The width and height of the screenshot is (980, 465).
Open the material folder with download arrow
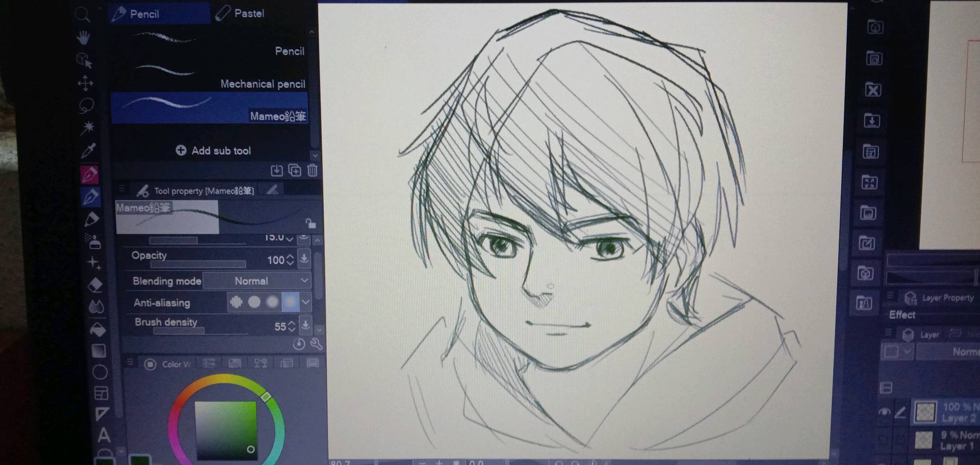click(872, 121)
